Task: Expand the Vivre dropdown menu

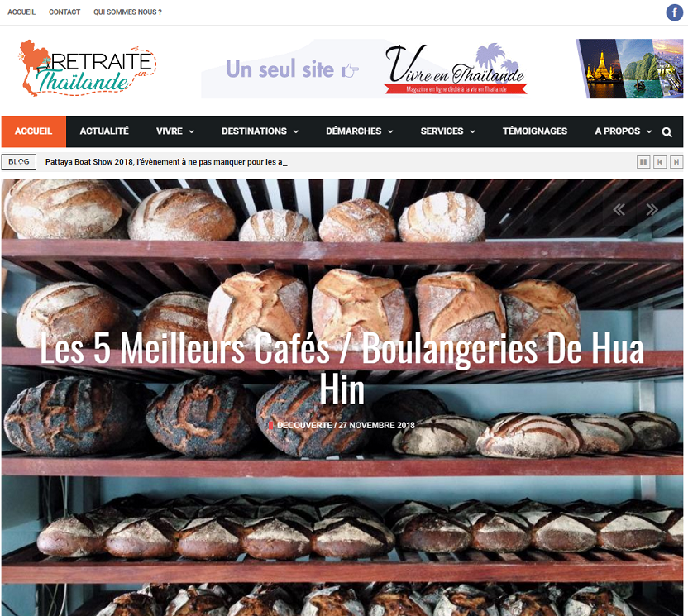Action: (x=175, y=131)
